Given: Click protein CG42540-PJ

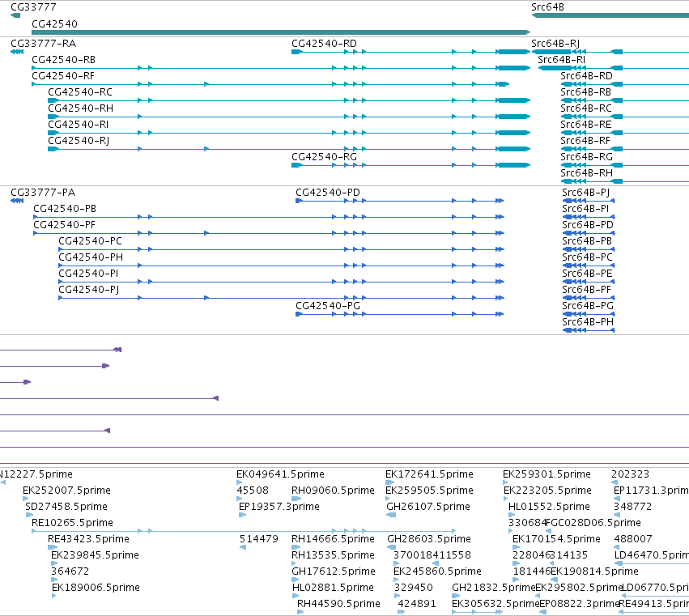Looking at the screenshot, I should (x=89, y=291).
